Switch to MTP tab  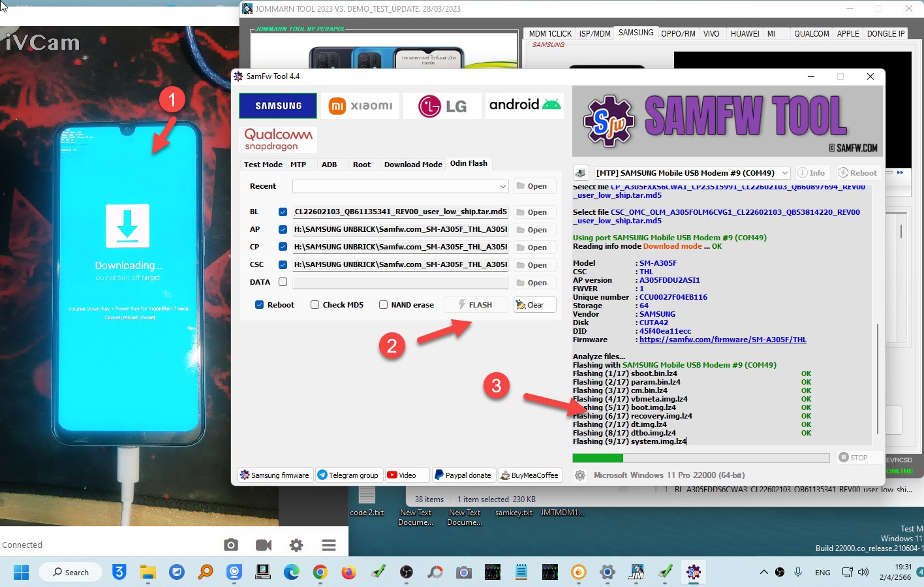coord(298,165)
